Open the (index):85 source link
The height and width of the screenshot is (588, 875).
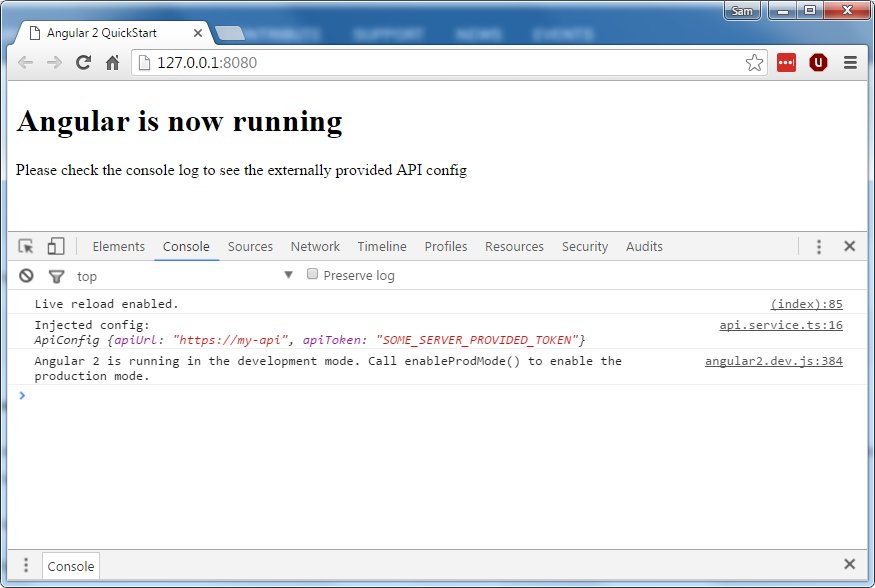(x=806, y=303)
